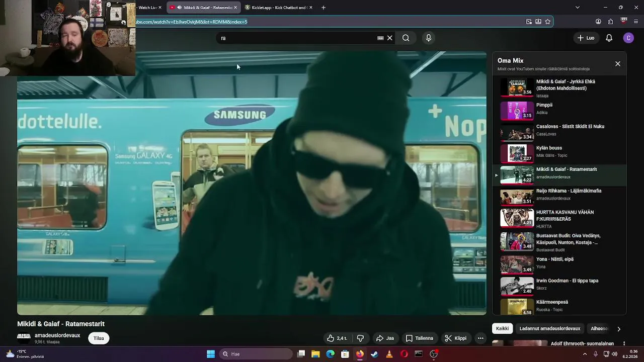Share the video with Jaa

385,338
